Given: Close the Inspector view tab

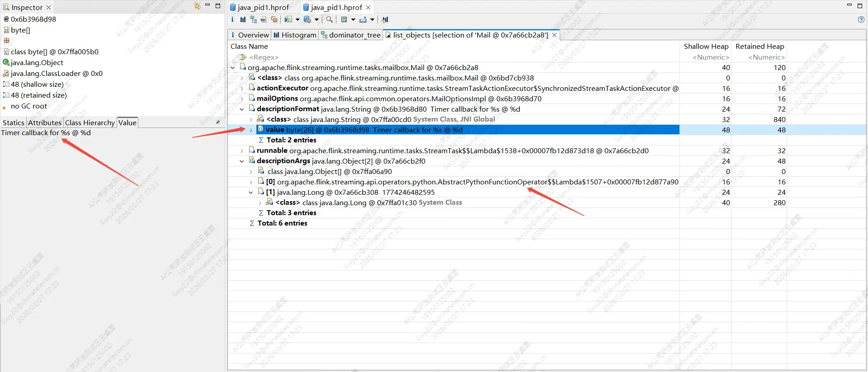Looking at the screenshot, I should pyautogui.click(x=48, y=7).
